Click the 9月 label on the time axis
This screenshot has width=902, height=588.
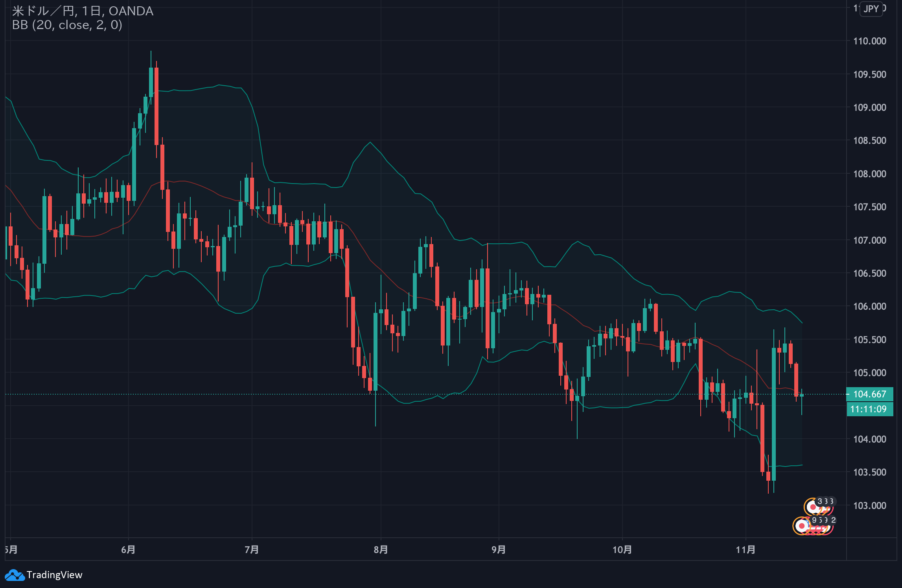click(499, 550)
